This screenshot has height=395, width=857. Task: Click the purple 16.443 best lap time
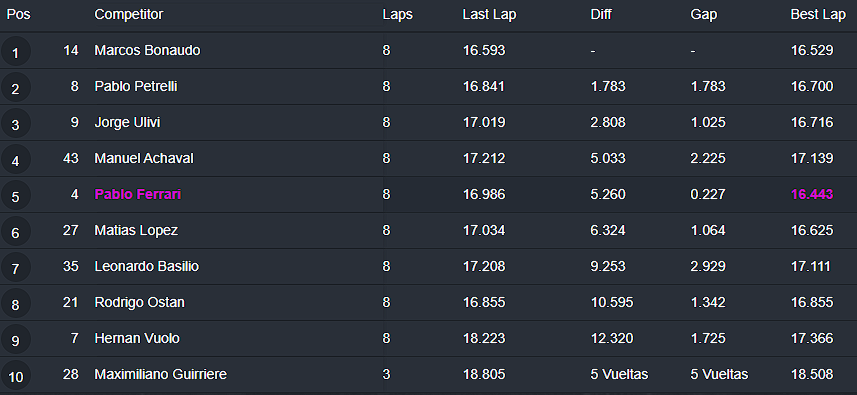tap(812, 194)
